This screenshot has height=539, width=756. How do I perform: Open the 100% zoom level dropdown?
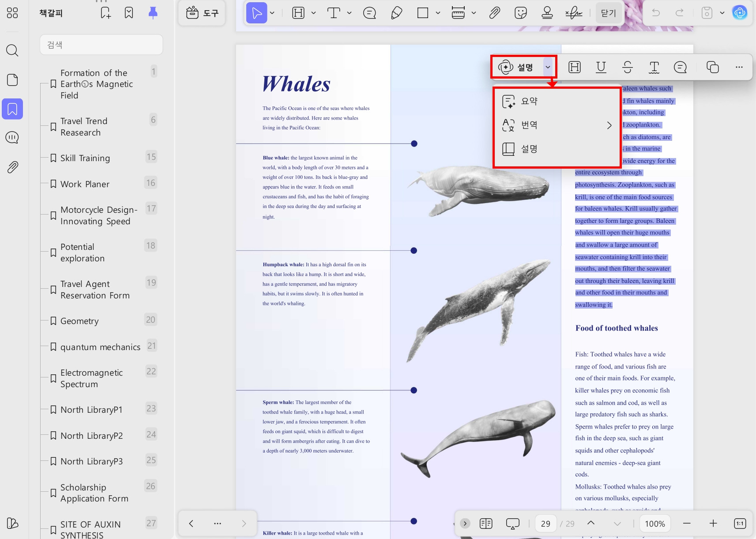[654, 524]
